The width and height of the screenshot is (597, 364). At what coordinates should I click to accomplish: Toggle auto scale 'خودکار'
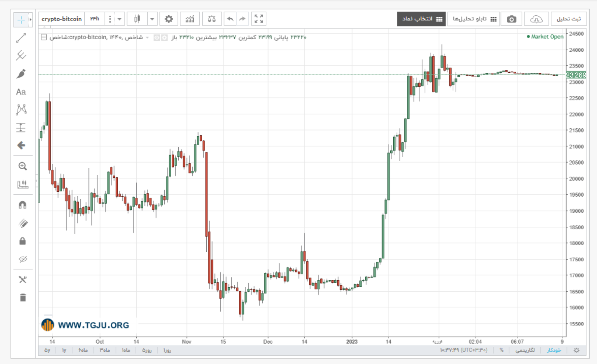(x=554, y=350)
